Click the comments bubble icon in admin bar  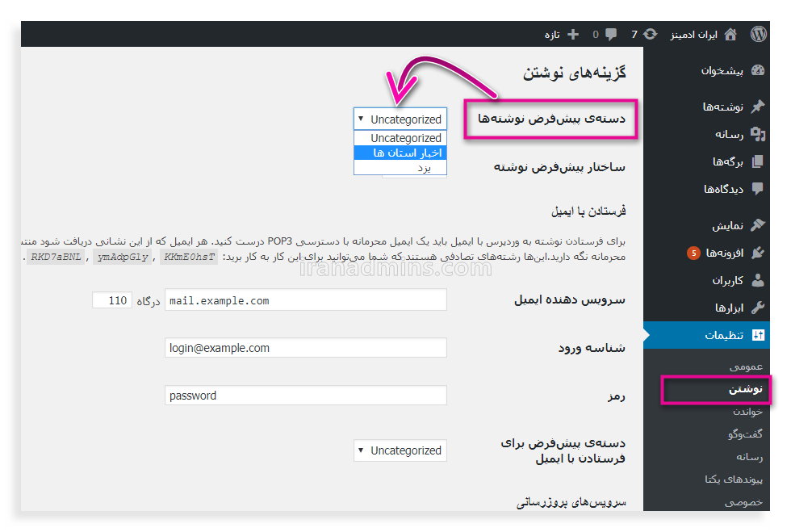pos(611,35)
